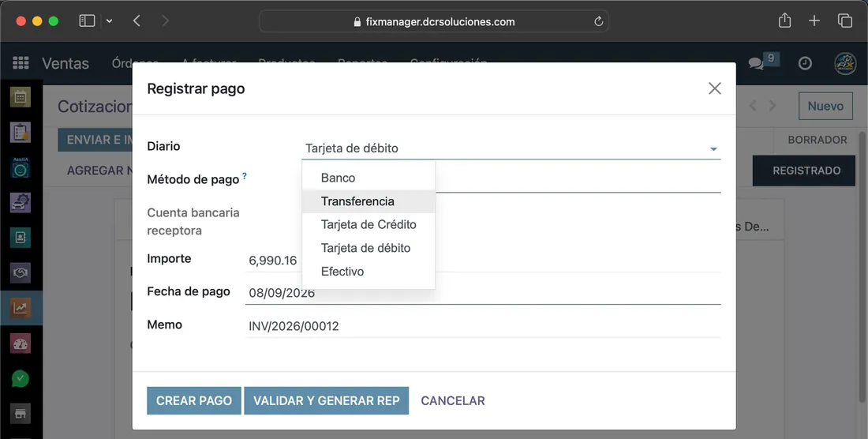The width and height of the screenshot is (868, 439).
Task: Open the sales chart app in sidebar
Action: coord(21,308)
